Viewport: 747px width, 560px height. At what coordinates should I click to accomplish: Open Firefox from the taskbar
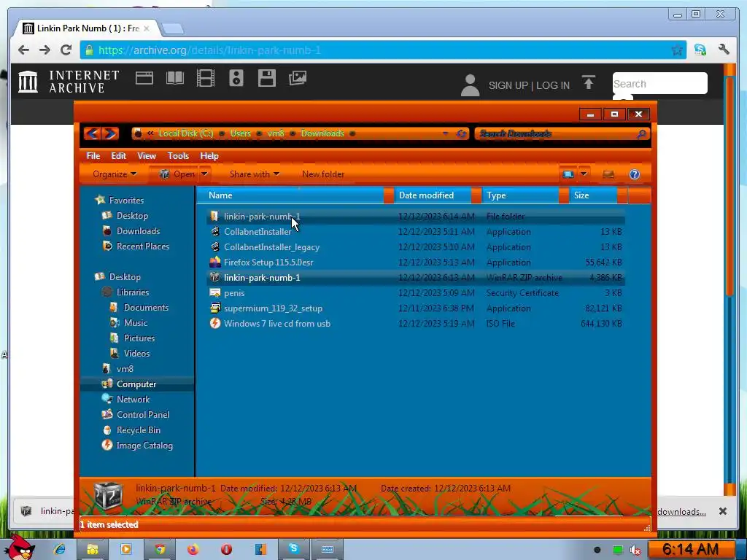[193, 550]
